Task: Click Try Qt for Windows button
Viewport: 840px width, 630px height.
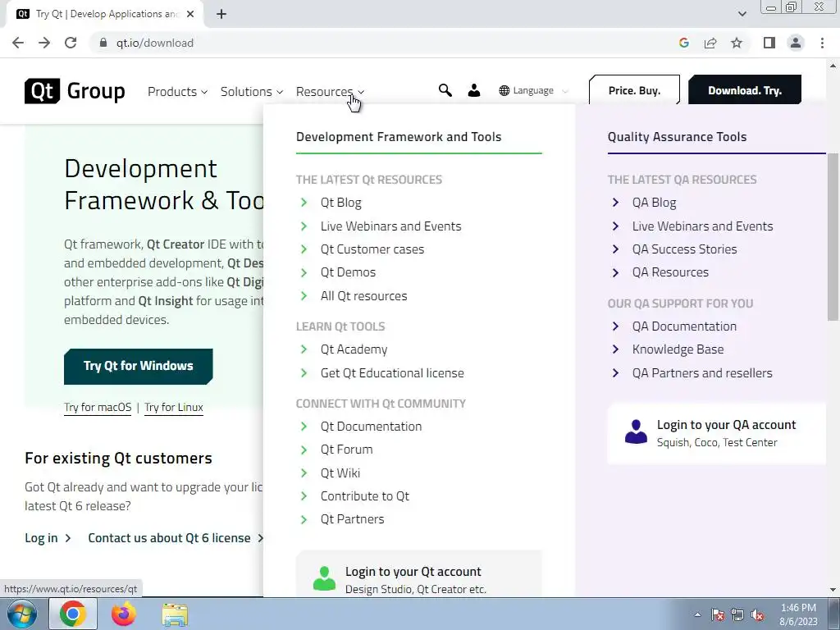Action: click(138, 367)
